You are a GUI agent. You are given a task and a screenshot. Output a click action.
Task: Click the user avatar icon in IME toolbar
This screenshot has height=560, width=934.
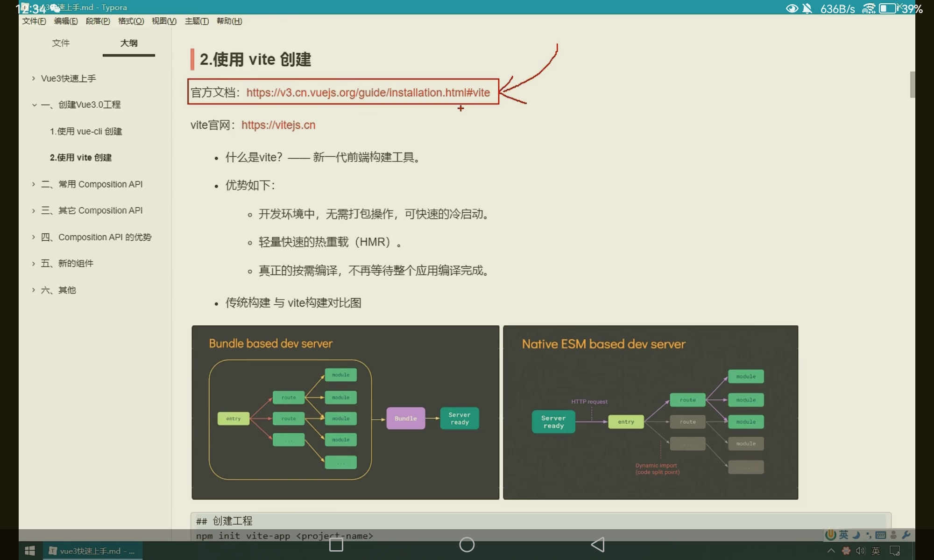point(893,535)
